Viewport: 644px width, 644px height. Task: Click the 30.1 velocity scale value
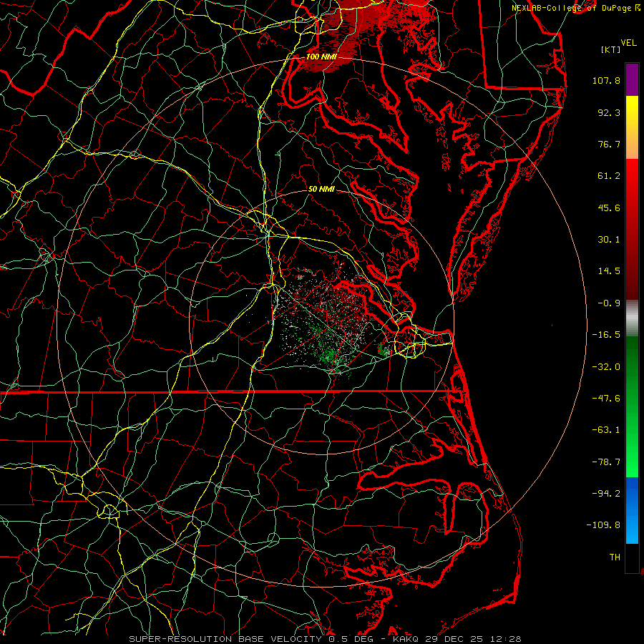[609, 240]
